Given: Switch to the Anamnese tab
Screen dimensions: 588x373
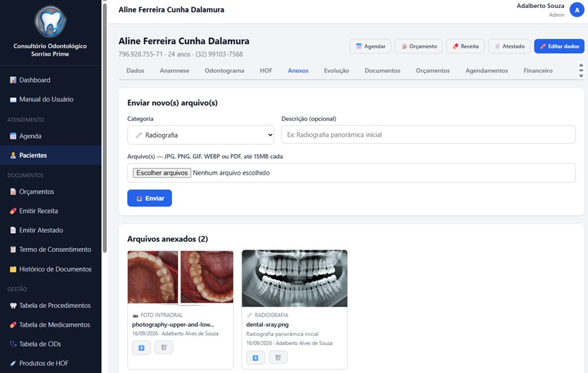Looking at the screenshot, I should point(175,70).
